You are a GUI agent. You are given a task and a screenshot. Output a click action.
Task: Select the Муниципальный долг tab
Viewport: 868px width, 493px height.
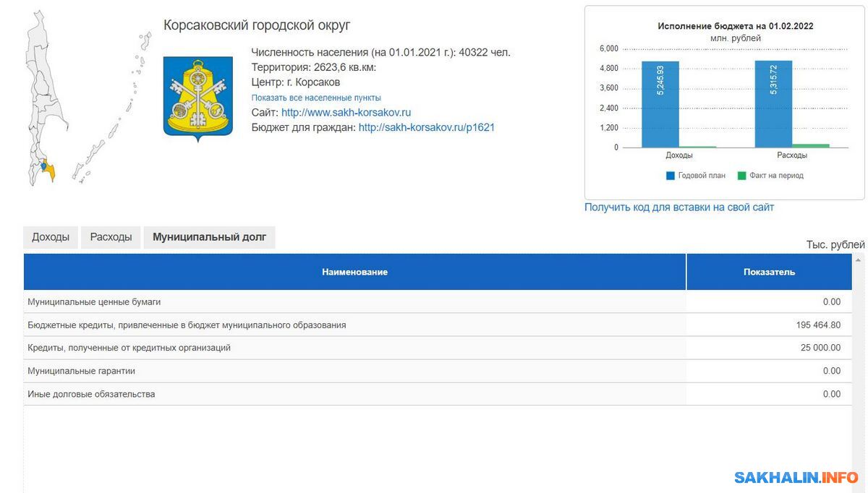pos(209,237)
